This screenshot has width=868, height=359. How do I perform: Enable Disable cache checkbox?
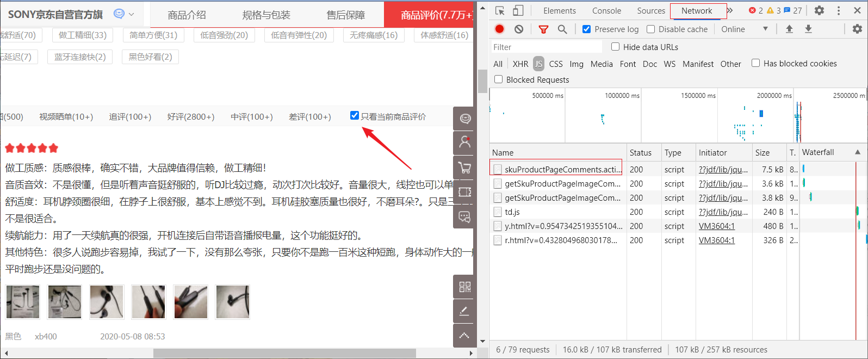pyautogui.click(x=650, y=29)
